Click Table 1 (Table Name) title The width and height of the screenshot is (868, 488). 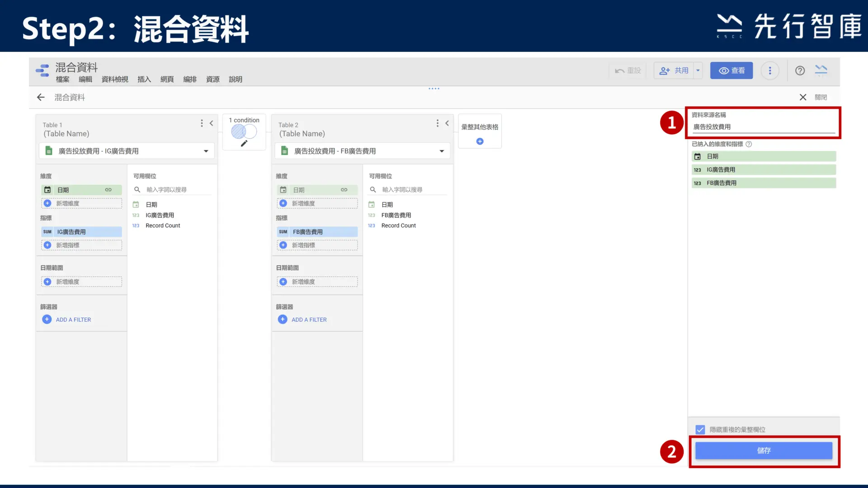pyautogui.click(x=66, y=134)
